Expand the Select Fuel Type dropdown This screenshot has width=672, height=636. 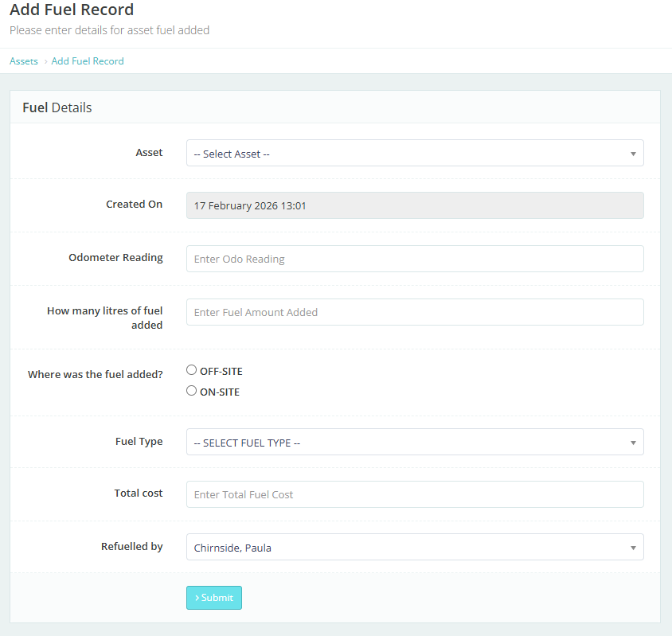pyautogui.click(x=415, y=443)
